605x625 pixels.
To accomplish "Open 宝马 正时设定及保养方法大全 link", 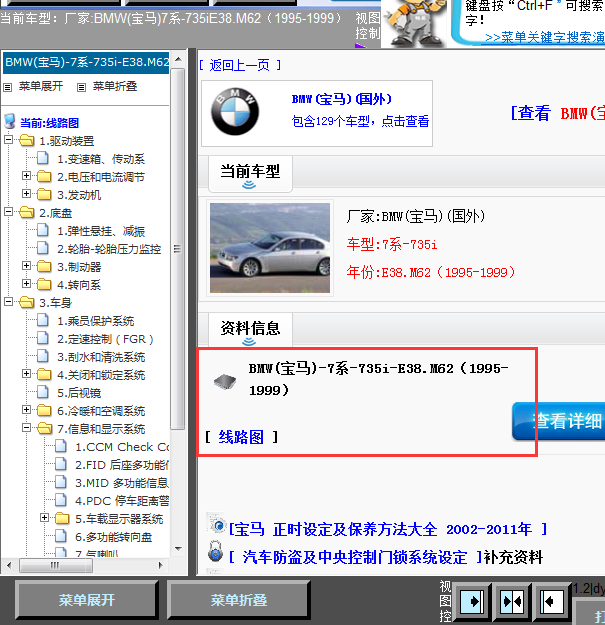I will coord(387,530).
